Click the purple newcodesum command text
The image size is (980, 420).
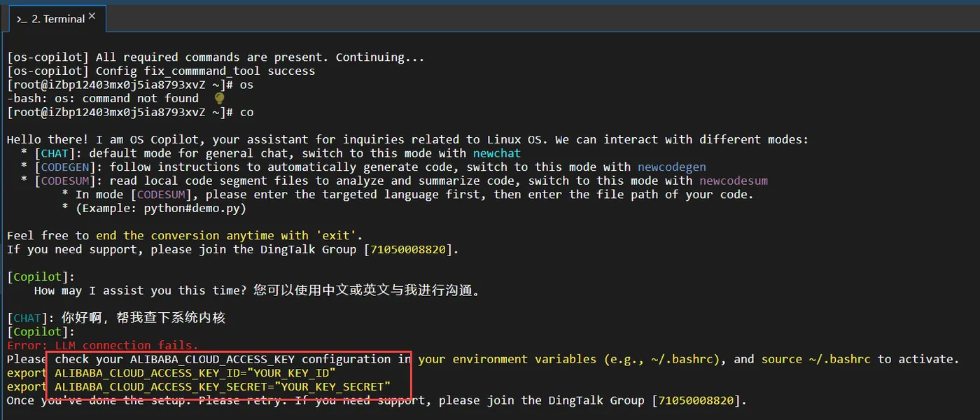733,181
